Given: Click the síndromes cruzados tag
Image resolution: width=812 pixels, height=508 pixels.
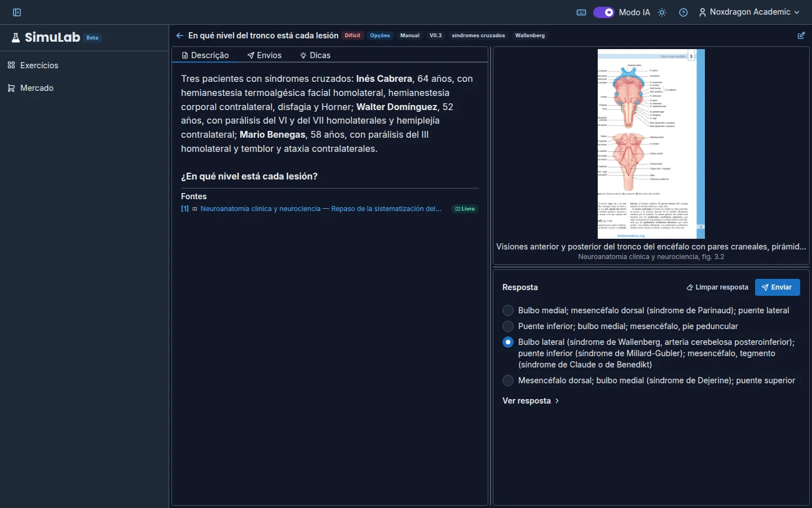Looking at the screenshot, I should tap(478, 36).
